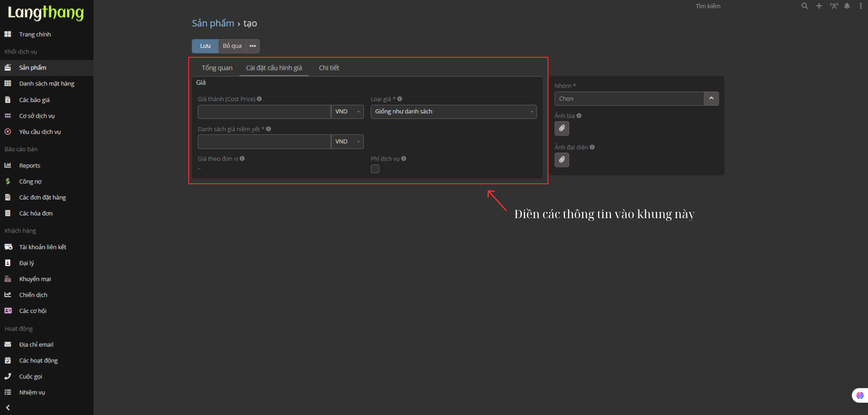
Task: Click the Ảnh bìa attachment icon
Action: tap(562, 128)
